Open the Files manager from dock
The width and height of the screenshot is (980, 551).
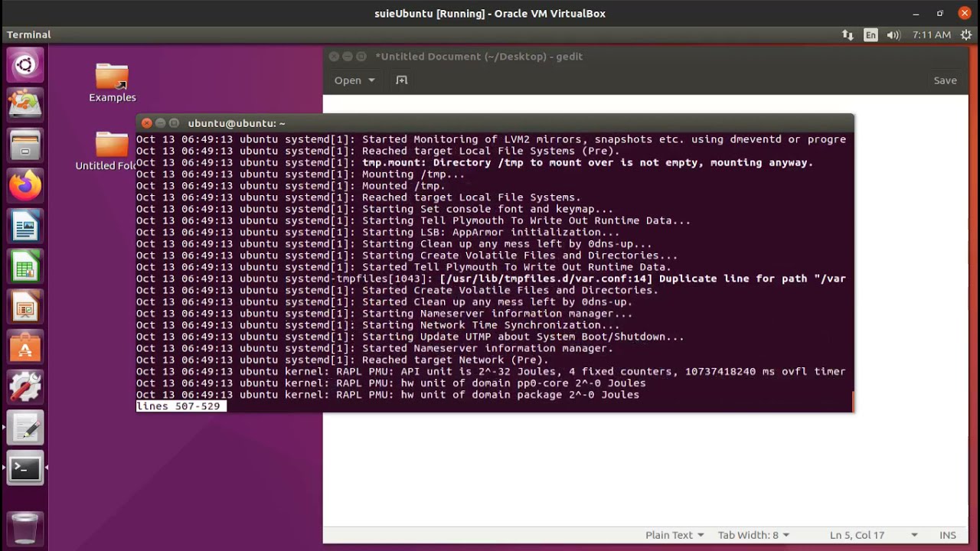(24, 145)
